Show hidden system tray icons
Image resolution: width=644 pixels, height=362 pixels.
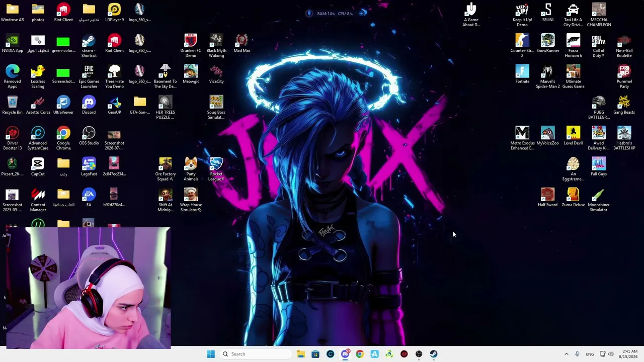tap(566, 354)
